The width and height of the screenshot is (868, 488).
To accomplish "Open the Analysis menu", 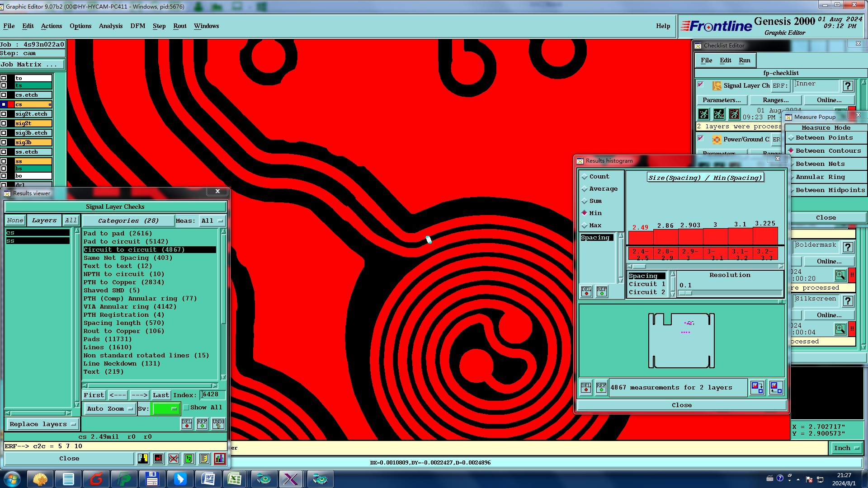I will click(111, 26).
